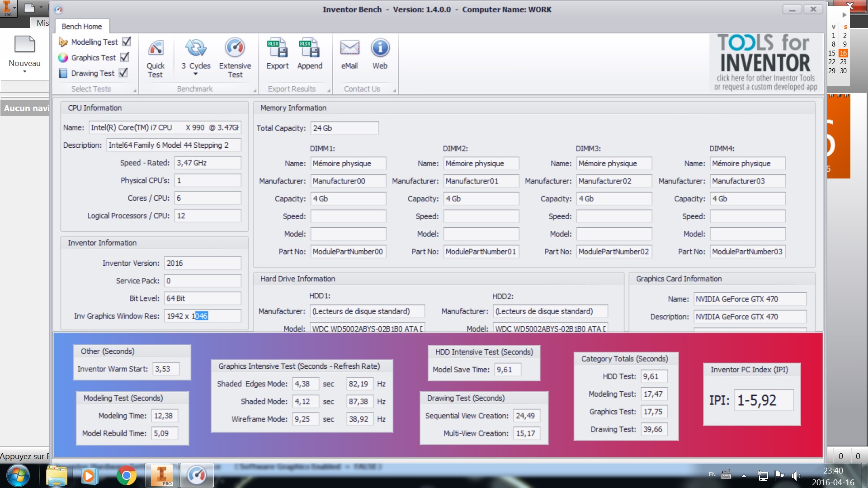The image size is (868, 488).
Task: Click the CPU Name field
Action: (x=165, y=127)
